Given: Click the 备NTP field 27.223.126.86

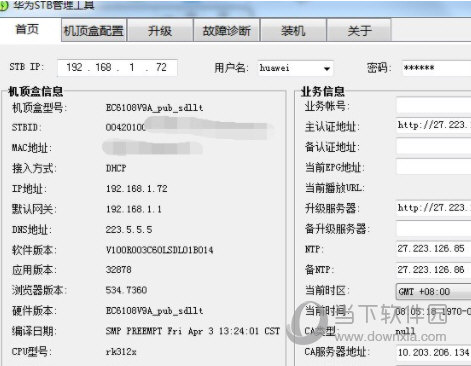Looking at the screenshot, I should [434, 269].
